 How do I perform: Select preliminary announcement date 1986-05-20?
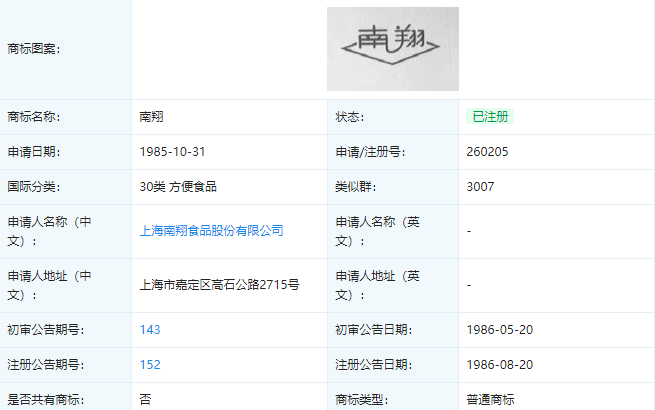[x=500, y=330]
